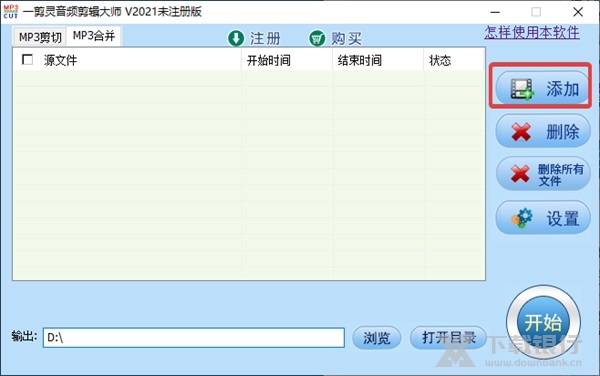Click the output path field showing D:\
This screenshot has width=600, height=376.
pyautogui.click(x=194, y=338)
